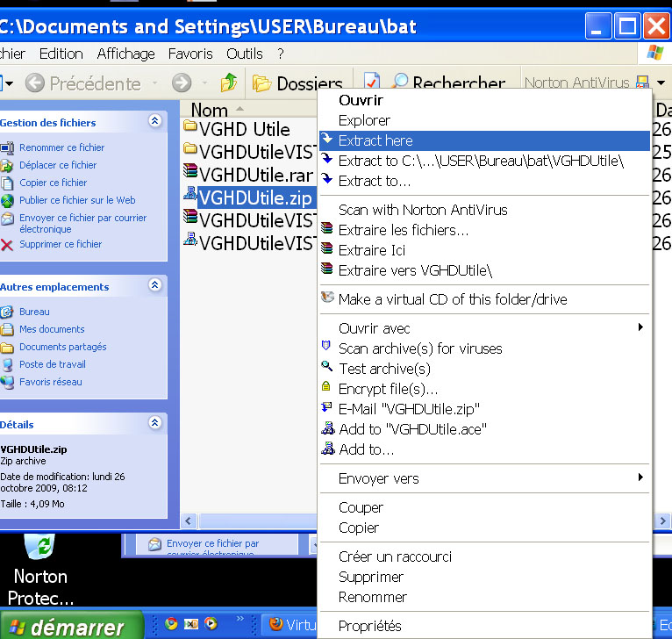Viewport: 672px width, 639px height.
Task: Click the Nom column header
Action: [x=211, y=110]
